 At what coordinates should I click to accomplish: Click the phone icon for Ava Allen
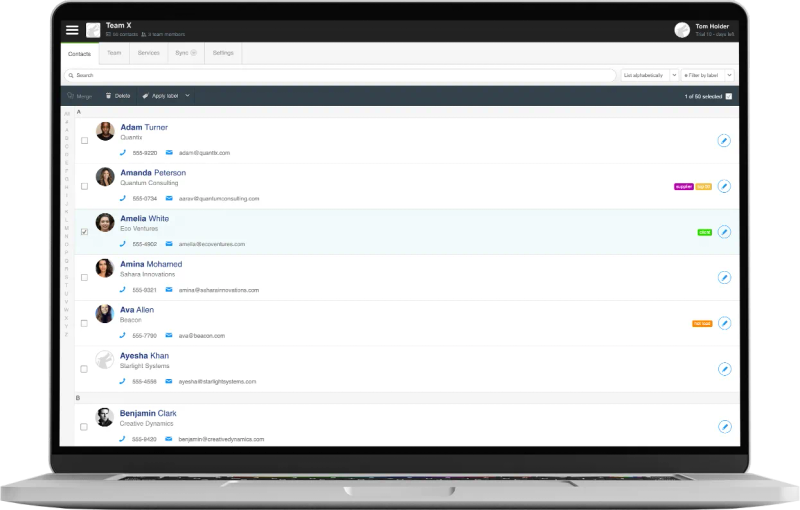tap(122, 335)
